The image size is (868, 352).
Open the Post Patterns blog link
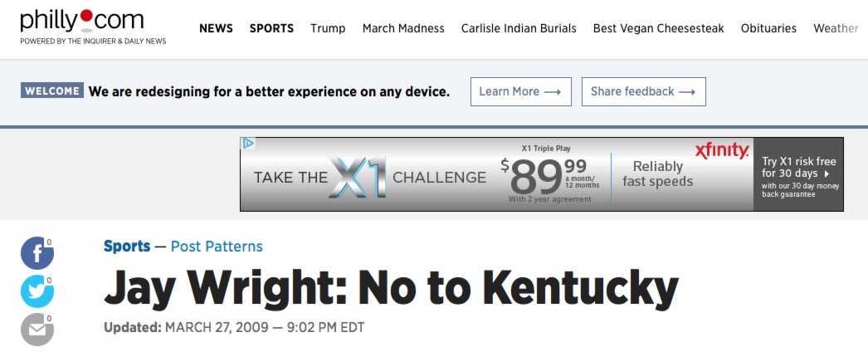[x=217, y=247]
